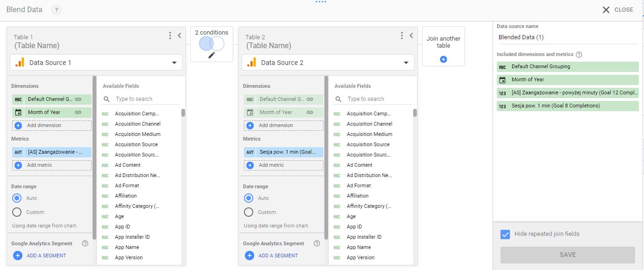The height and width of the screenshot is (270, 644).
Task: Open Table 2 three-dot options menu
Action: [x=402, y=36]
